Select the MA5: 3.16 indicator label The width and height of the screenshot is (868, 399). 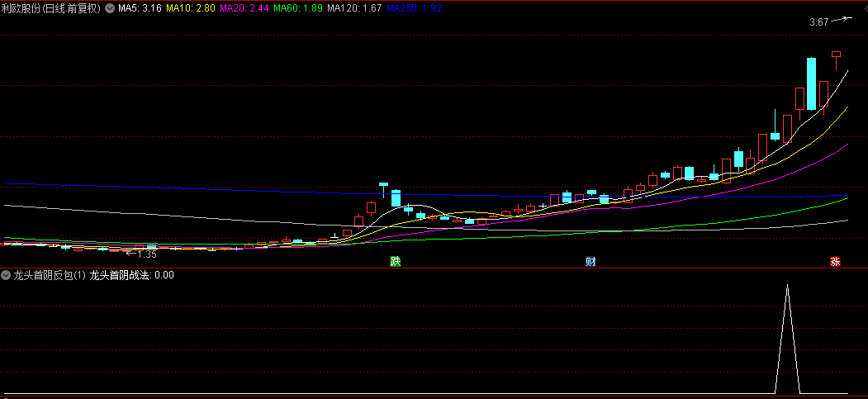tap(140, 8)
